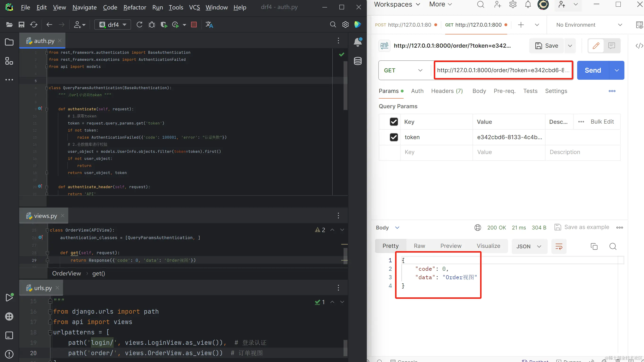Image resolution: width=644 pixels, height=362 pixels.
Task: Click the Debug bug icon in toolbar
Action: 152,25
